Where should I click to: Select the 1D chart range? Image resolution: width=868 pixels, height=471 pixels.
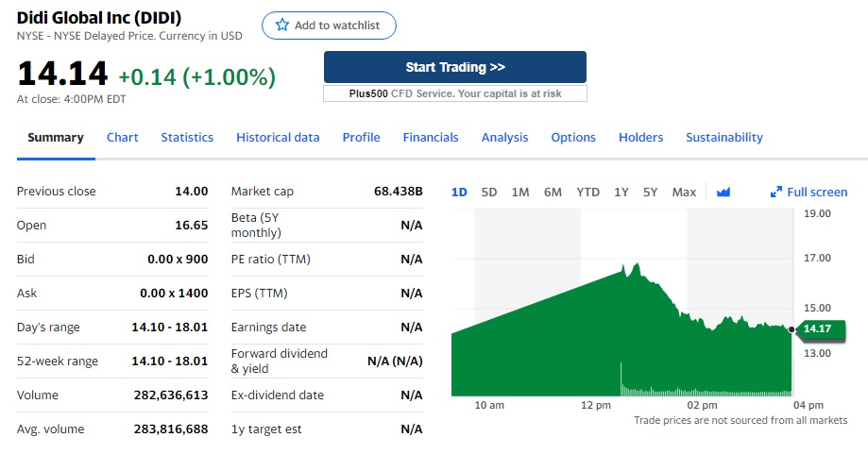point(459,192)
